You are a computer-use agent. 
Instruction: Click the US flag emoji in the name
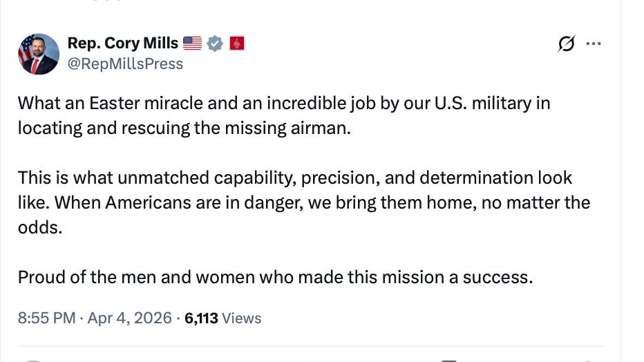point(193,44)
